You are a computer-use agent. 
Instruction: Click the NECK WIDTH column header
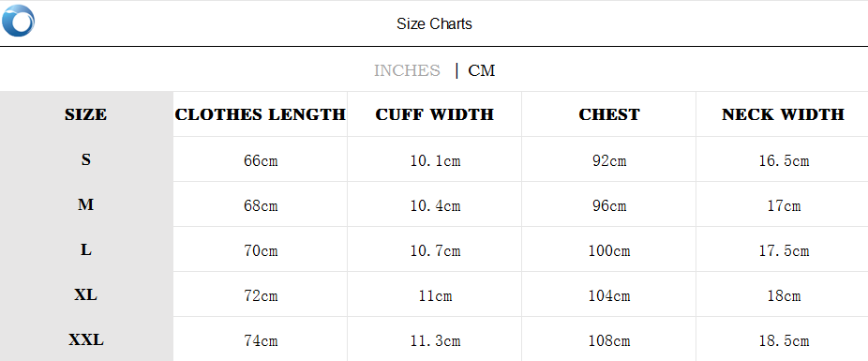click(x=783, y=114)
